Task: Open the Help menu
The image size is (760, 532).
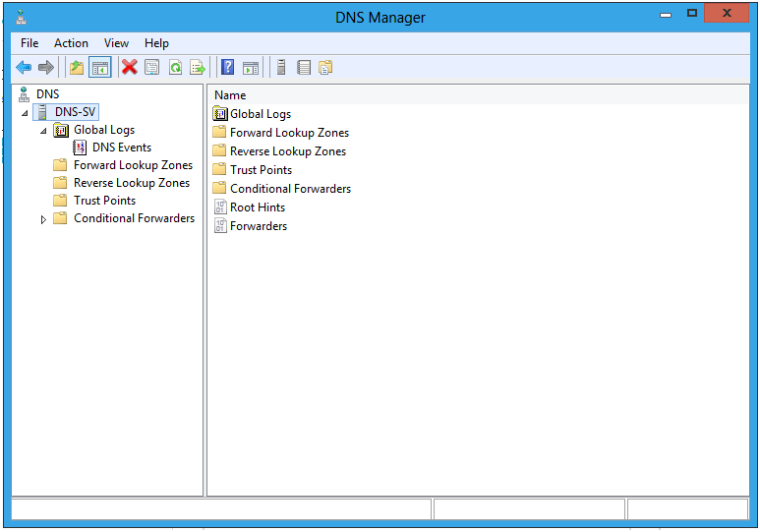Action: [x=156, y=43]
